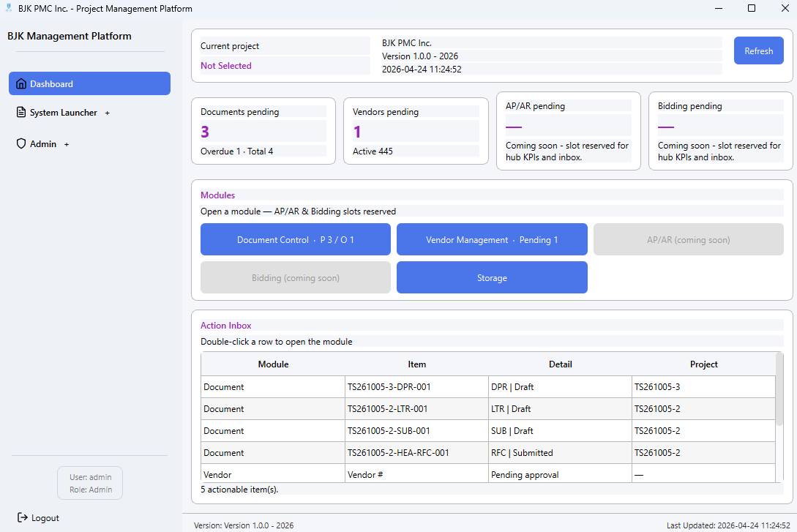
Task: Click the Action Inbox vertical scrollbar
Action: [x=779, y=389]
